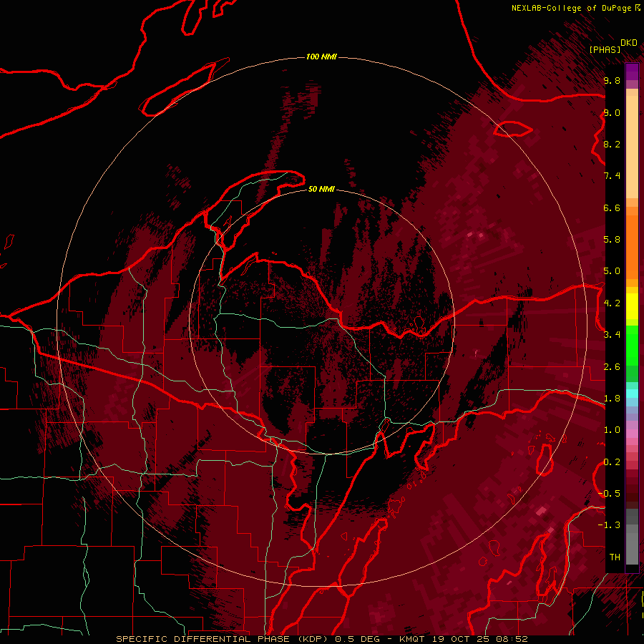Click the 0.2 value on the color scale
644x644 pixels.
point(612,462)
